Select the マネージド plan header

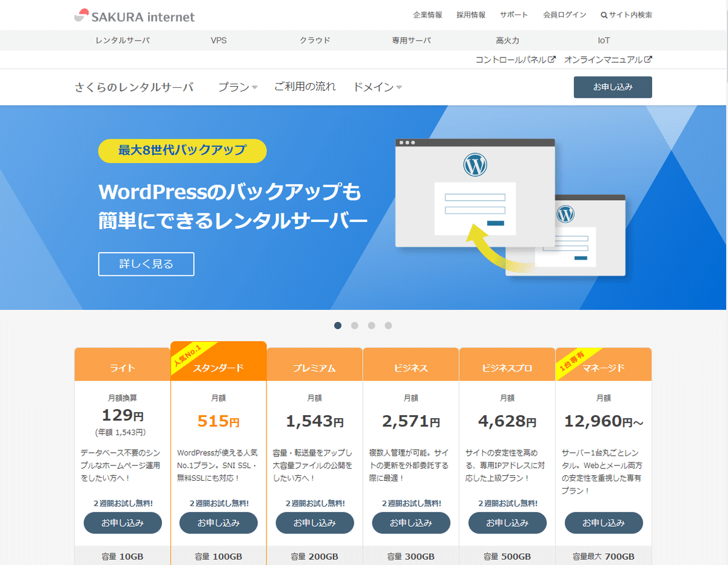click(x=604, y=364)
